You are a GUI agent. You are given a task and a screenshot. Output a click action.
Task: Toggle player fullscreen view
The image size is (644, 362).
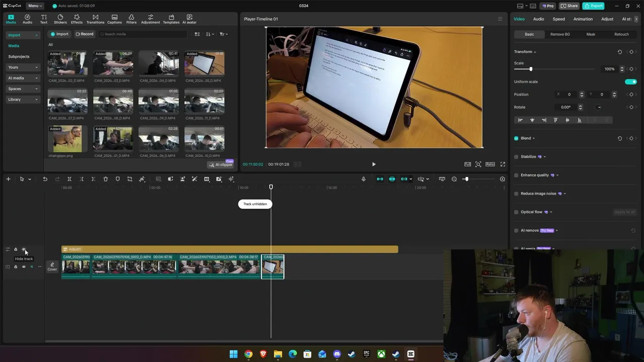(503, 164)
